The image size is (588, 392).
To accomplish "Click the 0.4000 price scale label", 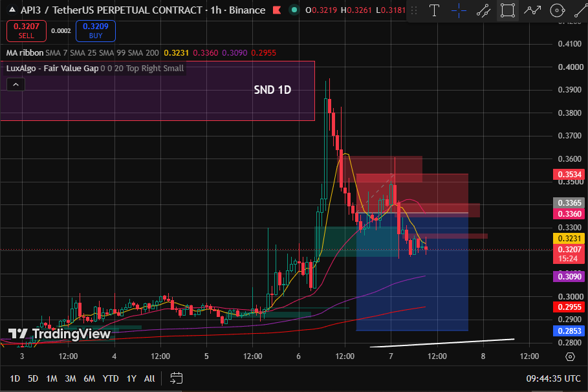I will (x=571, y=67).
